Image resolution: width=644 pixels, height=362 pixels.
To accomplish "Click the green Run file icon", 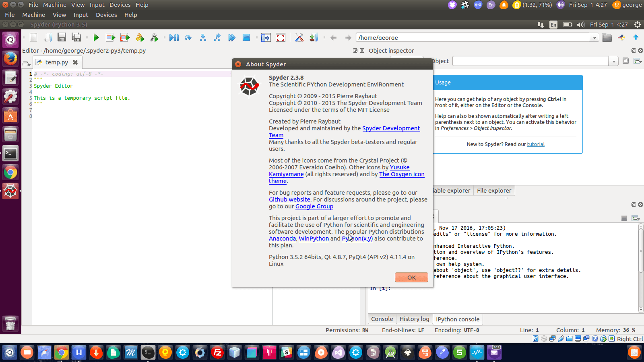I will [x=96, y=38].
